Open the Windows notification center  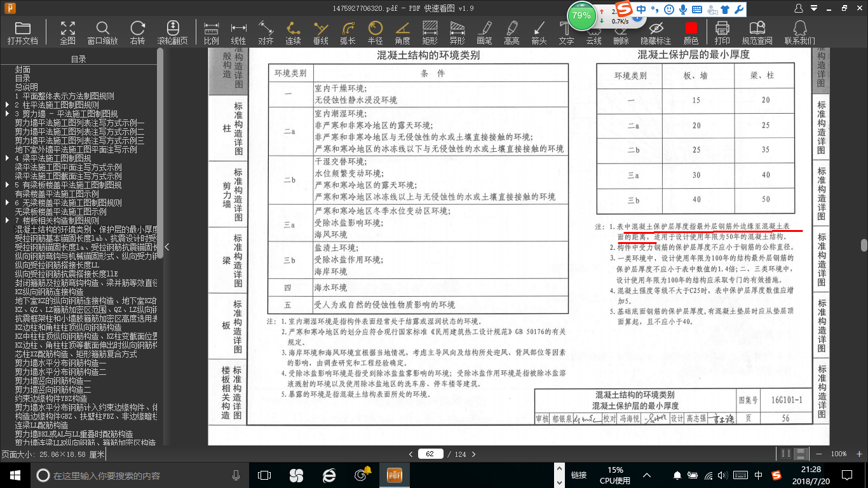click(x=848, y=475)
